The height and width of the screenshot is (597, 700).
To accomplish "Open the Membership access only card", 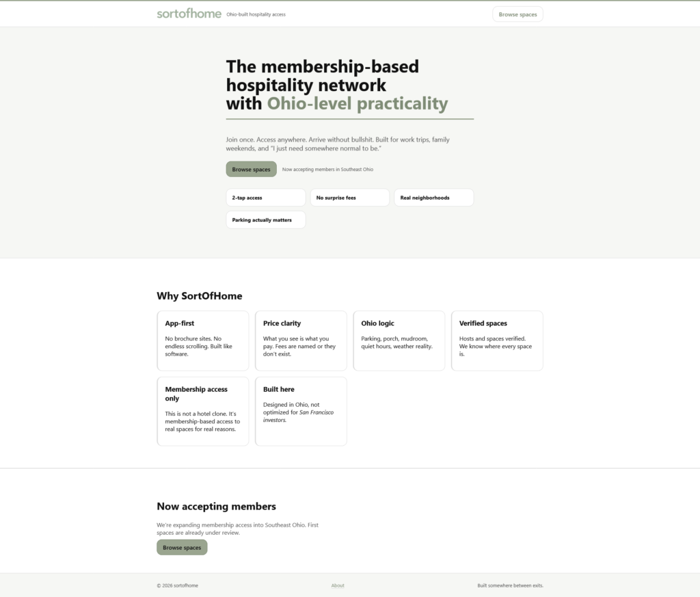I will click(203, 411).
